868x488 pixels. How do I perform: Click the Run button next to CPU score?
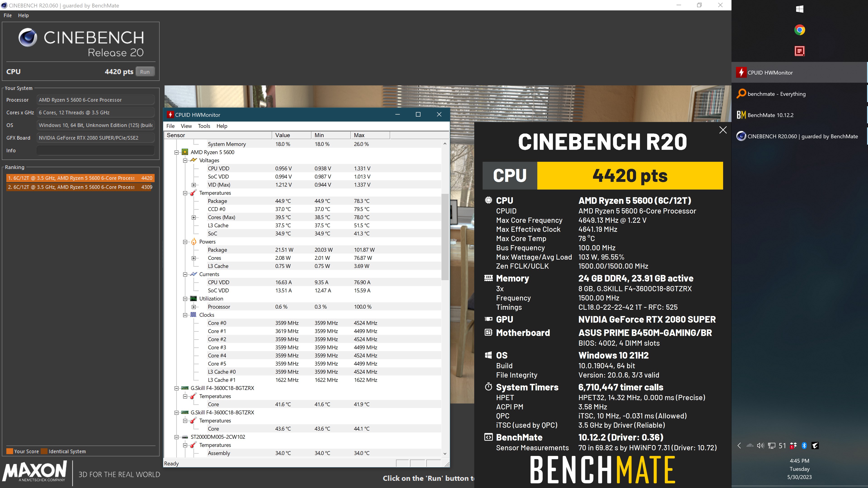145,72
